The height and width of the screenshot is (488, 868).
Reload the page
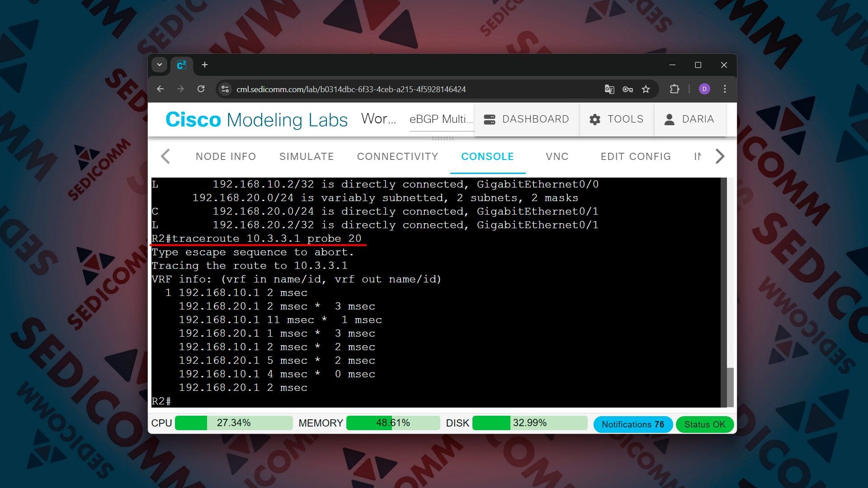point(201,89)
